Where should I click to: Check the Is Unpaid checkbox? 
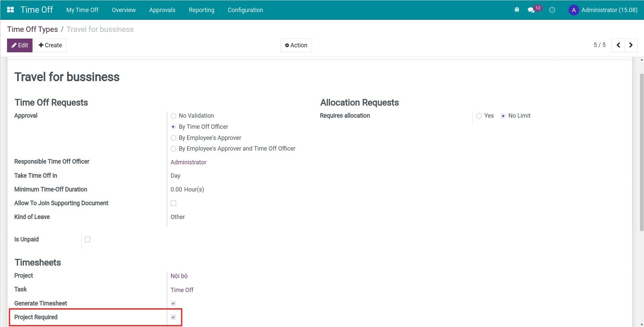tap(88, 239)
